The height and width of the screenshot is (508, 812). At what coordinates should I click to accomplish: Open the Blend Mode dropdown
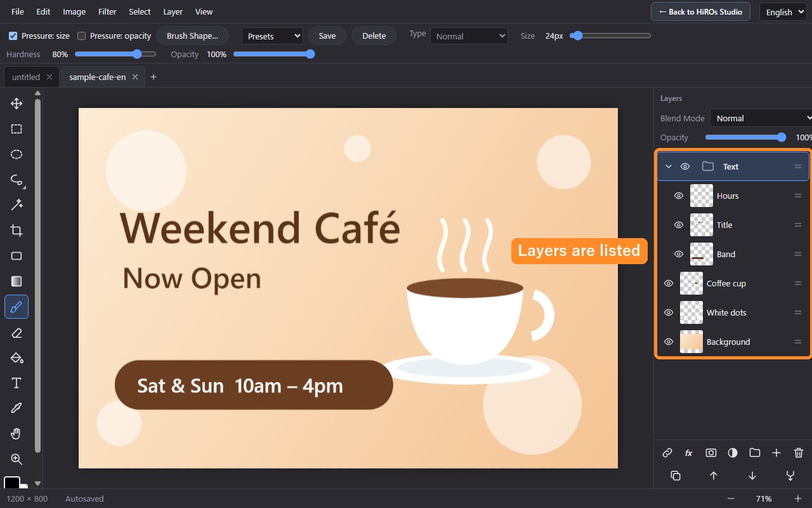point(761,118)
